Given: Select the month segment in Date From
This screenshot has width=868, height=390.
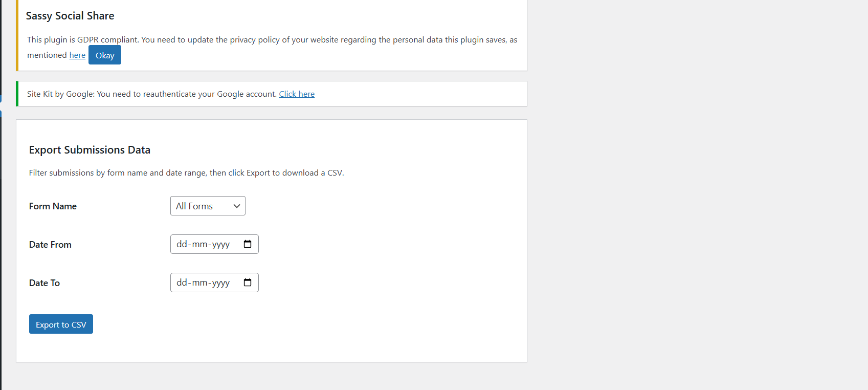Looking at the screenshot, I should coord(199,244).
